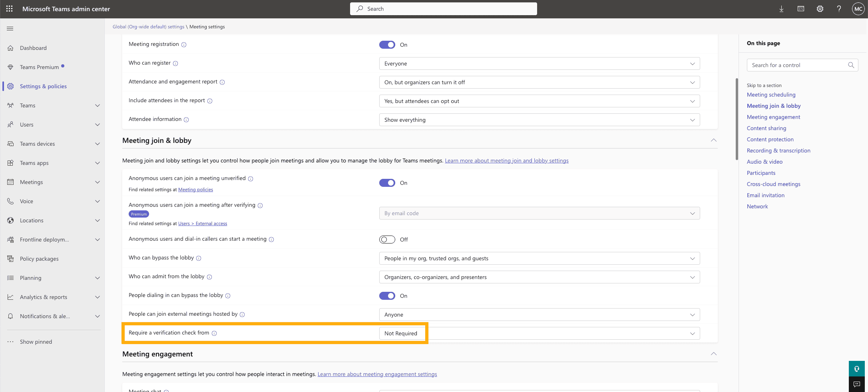Open the Cloud Shell icon in header
The height and width of the screenshot is (392, 868).
pyautogui.click(x=800, y=9)
